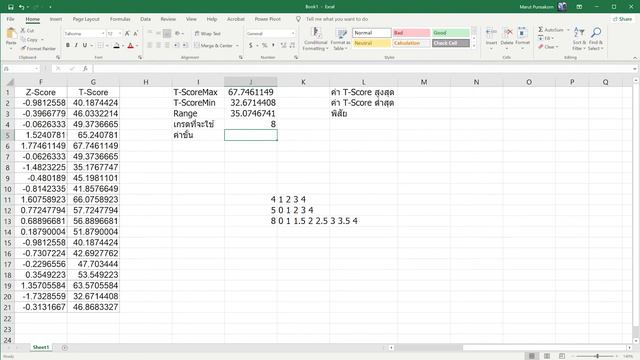Toggle top vertical alignment
640x360 pixels.
point(150,33)
